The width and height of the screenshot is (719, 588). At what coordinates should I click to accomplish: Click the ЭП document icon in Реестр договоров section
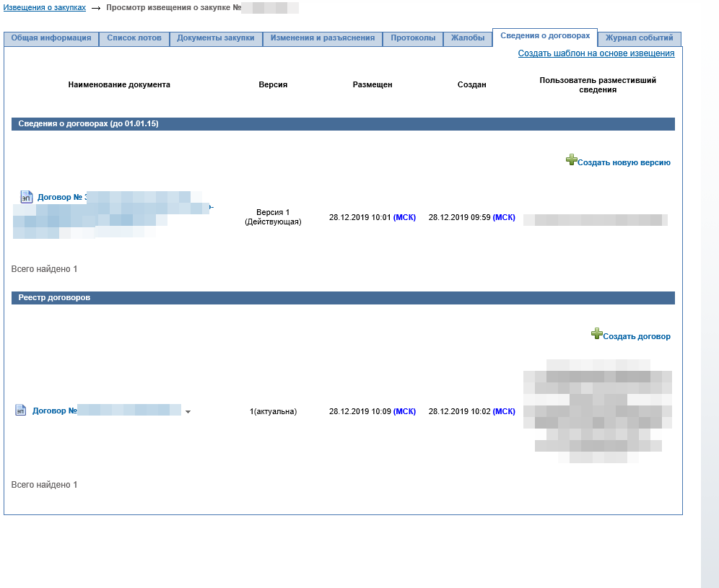(x=21, y=411)
